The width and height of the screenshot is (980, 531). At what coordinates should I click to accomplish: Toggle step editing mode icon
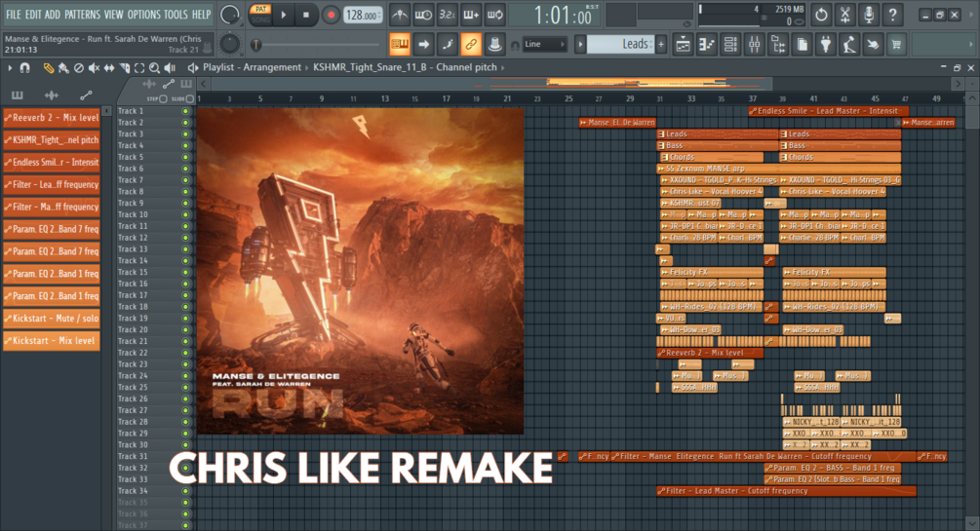447,44
